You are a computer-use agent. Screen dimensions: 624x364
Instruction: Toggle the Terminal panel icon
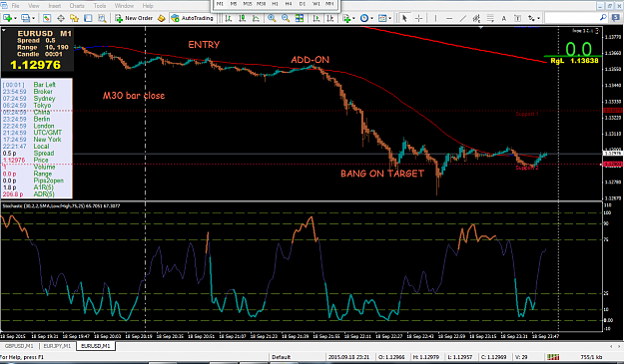tap(88, 18)
